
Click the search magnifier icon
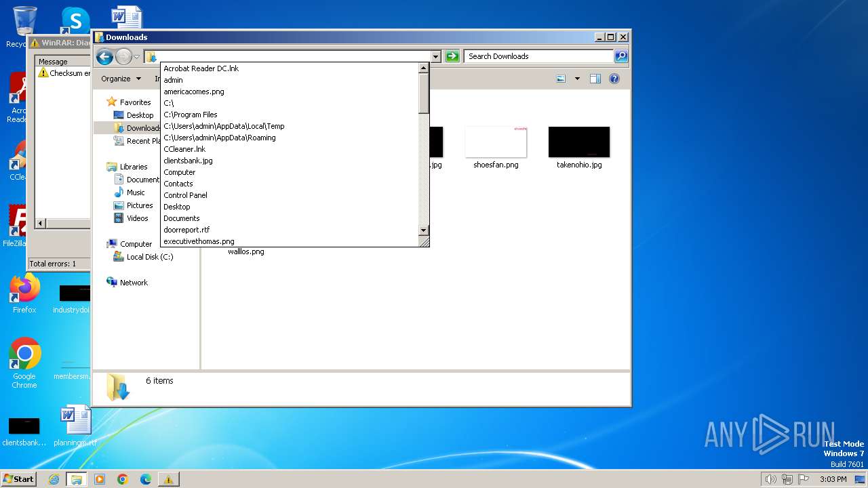coord(620,56)
